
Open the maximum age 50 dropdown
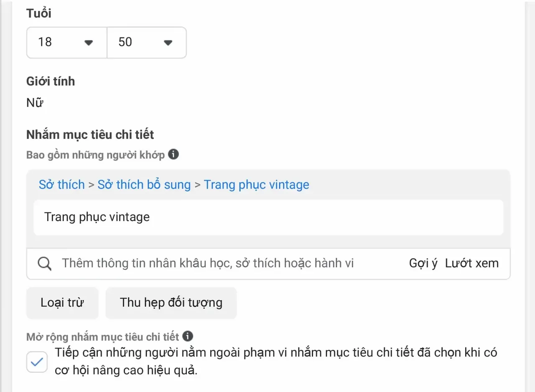pos(147,43)
